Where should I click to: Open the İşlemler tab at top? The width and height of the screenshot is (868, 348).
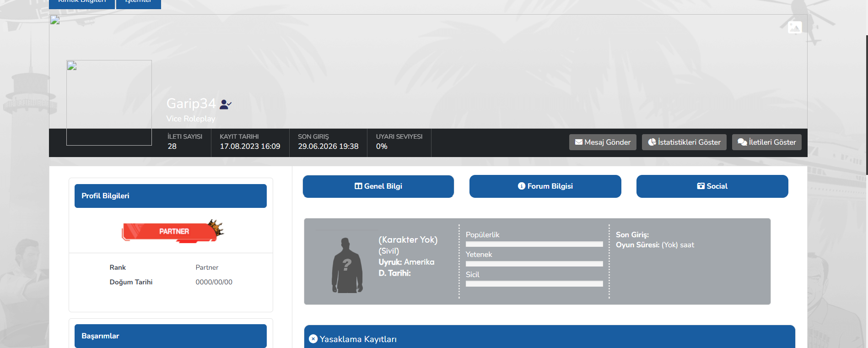click(x=139, y=4)
